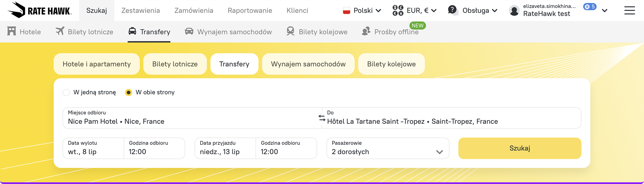The image size is (644, 184).
Task: Click the support question mark icon
Action: 452,10
